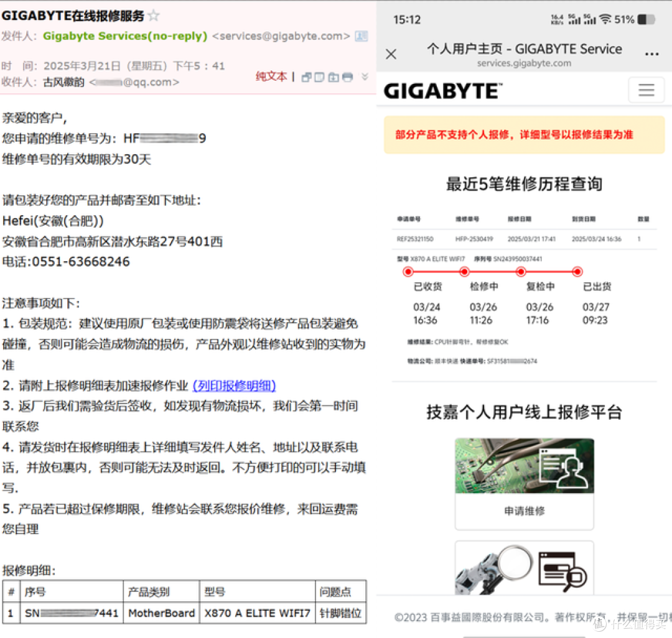Click the REF25321150 application number
672x638 pixels.
click(415, 239)
